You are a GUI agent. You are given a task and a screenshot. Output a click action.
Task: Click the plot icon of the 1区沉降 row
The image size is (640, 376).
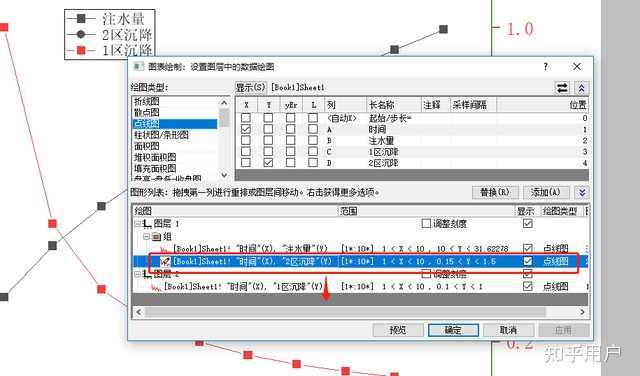click(156, 287)
